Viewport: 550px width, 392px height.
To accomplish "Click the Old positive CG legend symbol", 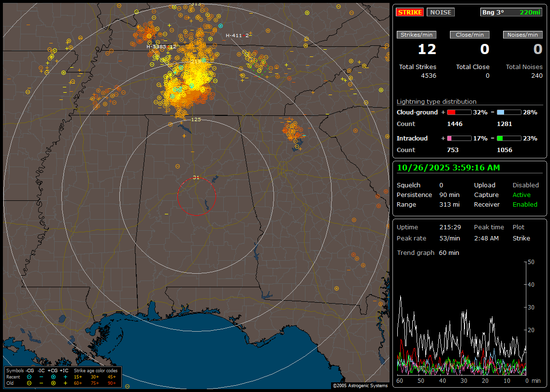I will (x=53, y=383).
